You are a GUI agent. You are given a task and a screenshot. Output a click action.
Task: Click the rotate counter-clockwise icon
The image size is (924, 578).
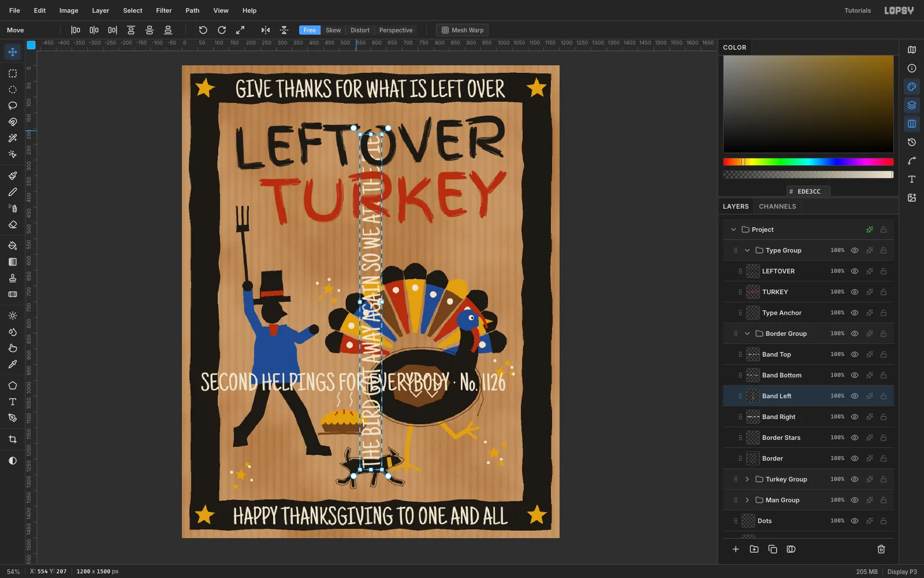pos(203,30)
